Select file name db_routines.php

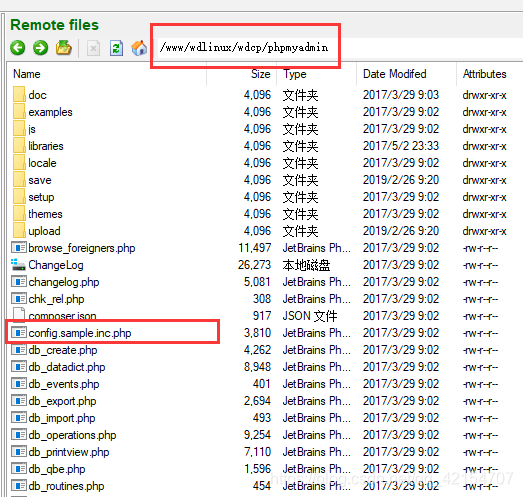point(66,486)
